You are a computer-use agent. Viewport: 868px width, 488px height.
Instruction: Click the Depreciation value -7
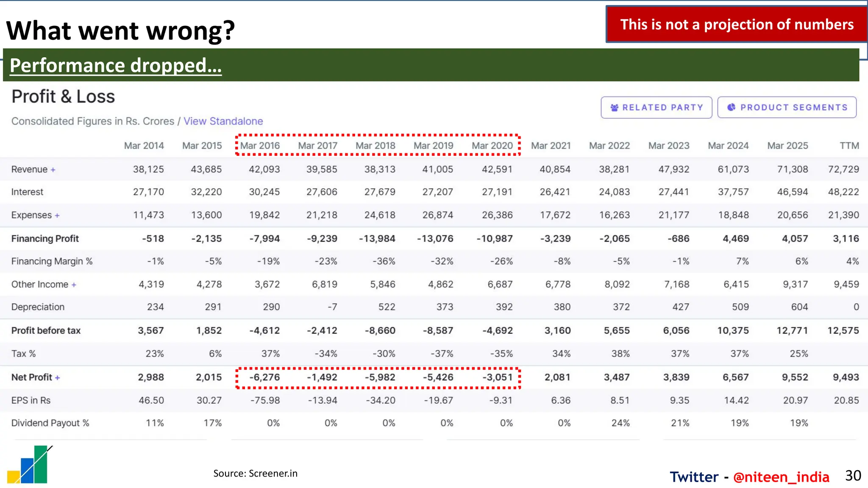point(332,307)
